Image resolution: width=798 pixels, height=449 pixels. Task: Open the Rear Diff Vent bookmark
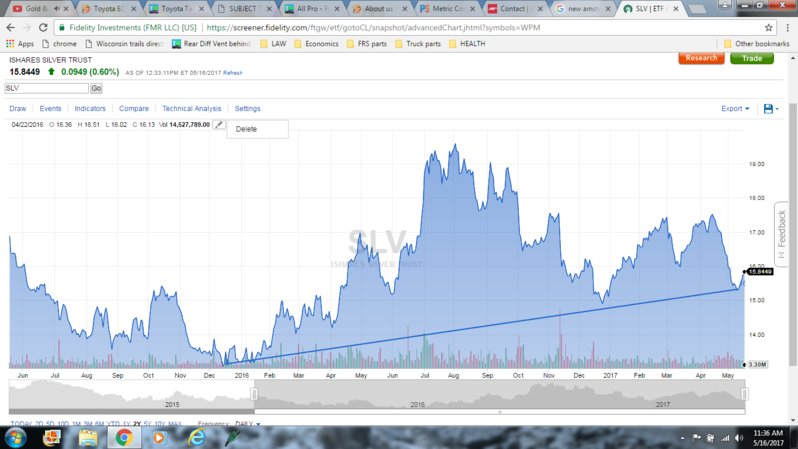tap(211, 44)
